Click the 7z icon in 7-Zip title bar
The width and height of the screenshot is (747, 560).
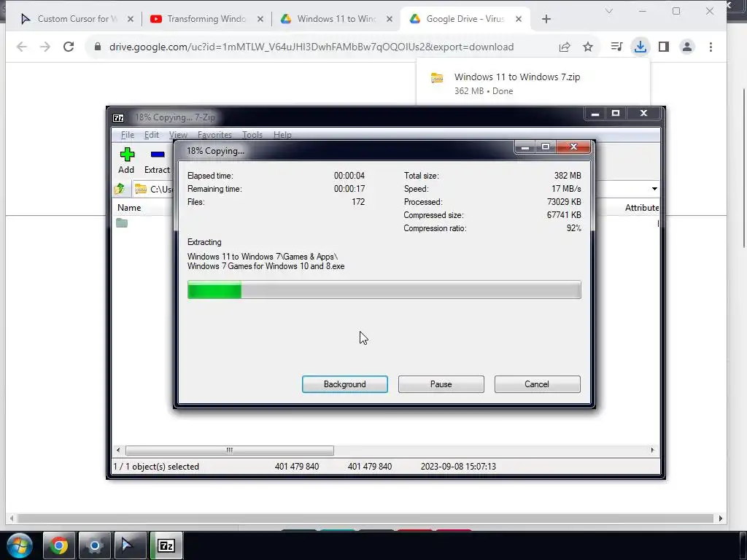click(x=118, y=117)
